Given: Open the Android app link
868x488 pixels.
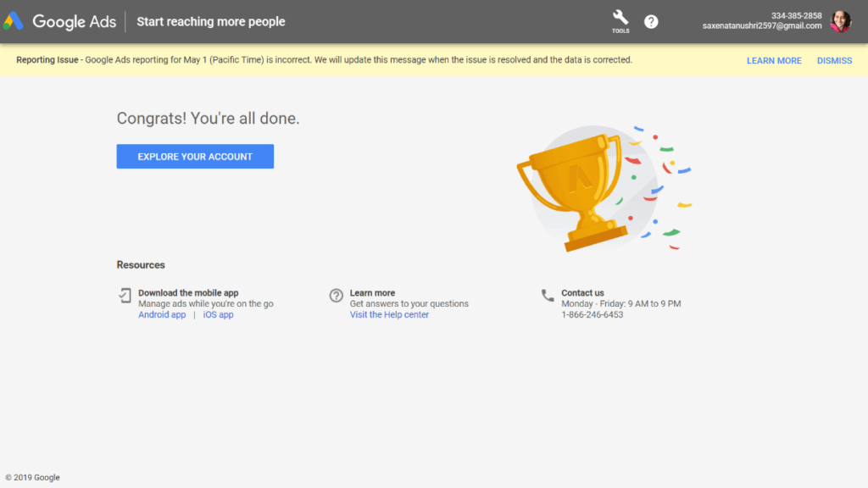Looking at the screenshot, I should (162, 315).
